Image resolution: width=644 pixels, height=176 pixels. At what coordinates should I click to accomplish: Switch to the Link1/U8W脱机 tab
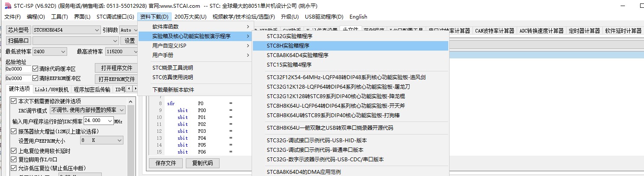pos(52,90)
